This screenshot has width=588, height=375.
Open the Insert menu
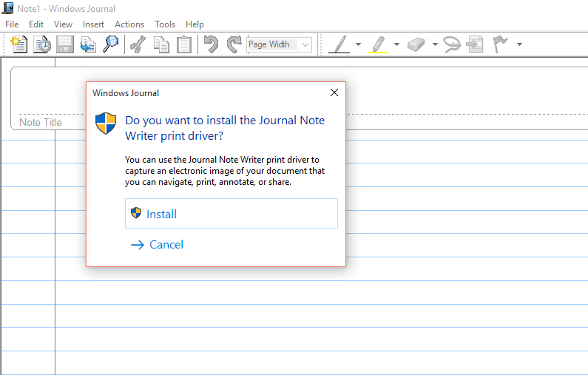tap(93, 24)
